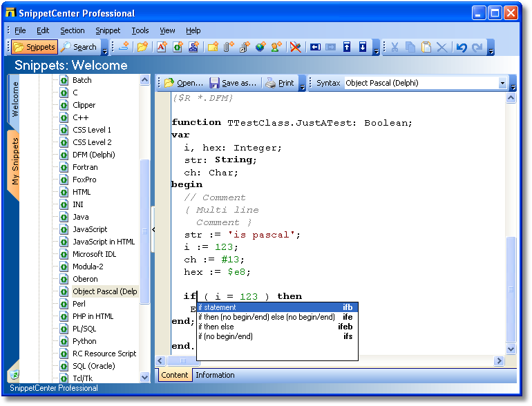Click the Snippets toolbar button
The image size is (532, 406).
tap(35, 47)
